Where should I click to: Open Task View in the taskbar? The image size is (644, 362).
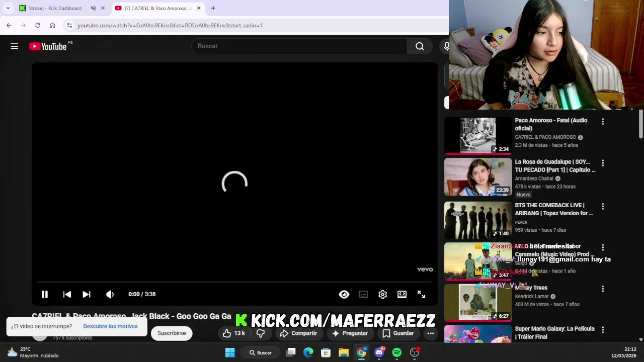coord(291,353)
